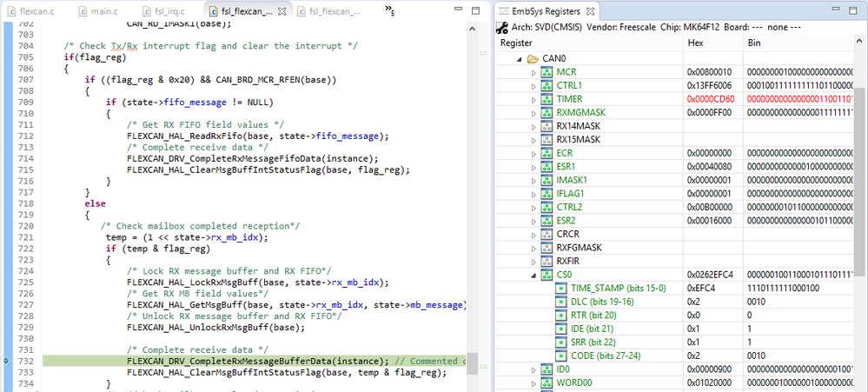This screenshot has height=392, width=868.
Task: Select the ID0 hex value 0x00000900
Action: click(709, 369)
